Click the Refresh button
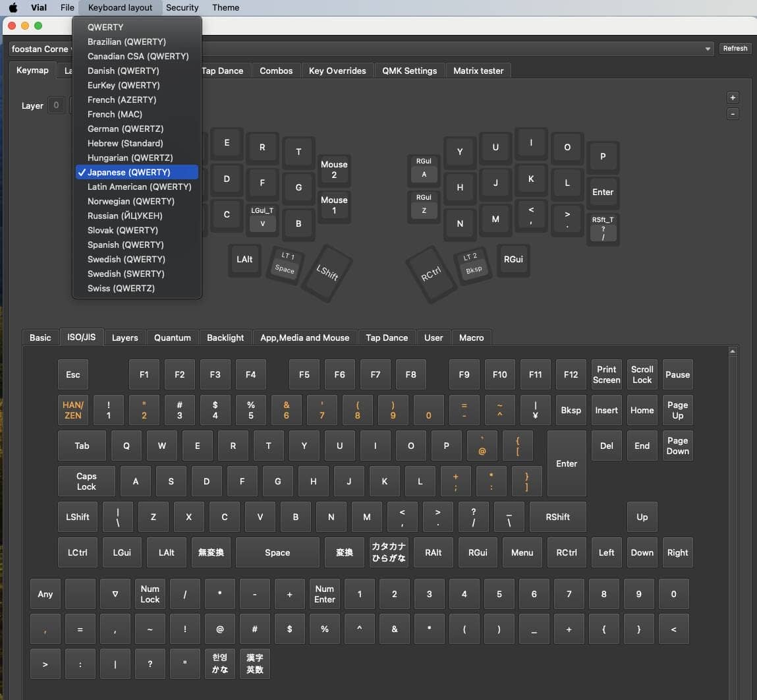The image size is (757, 700). 735,49
